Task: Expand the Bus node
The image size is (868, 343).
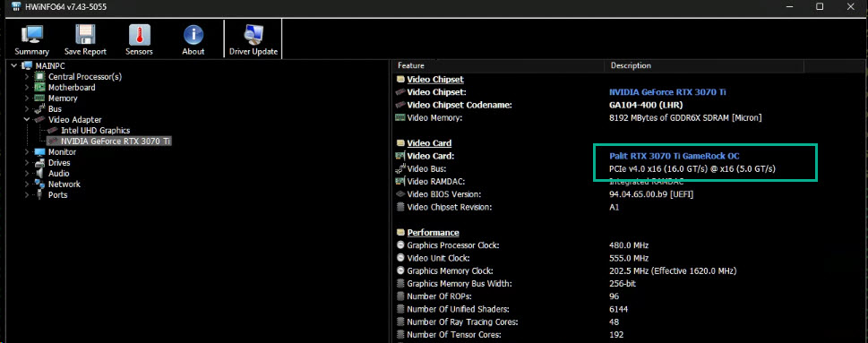Action: (27, 109)
